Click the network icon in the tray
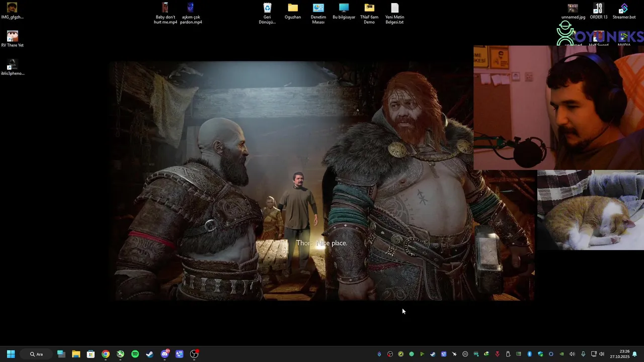Image resolution: width=644 pixels, height=362 pixels. coord(594,354)
